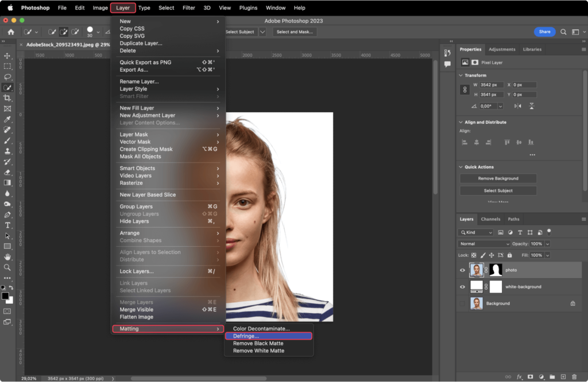Pick the Gradient tool
The image size is (588, 382).
pos(8,184)
